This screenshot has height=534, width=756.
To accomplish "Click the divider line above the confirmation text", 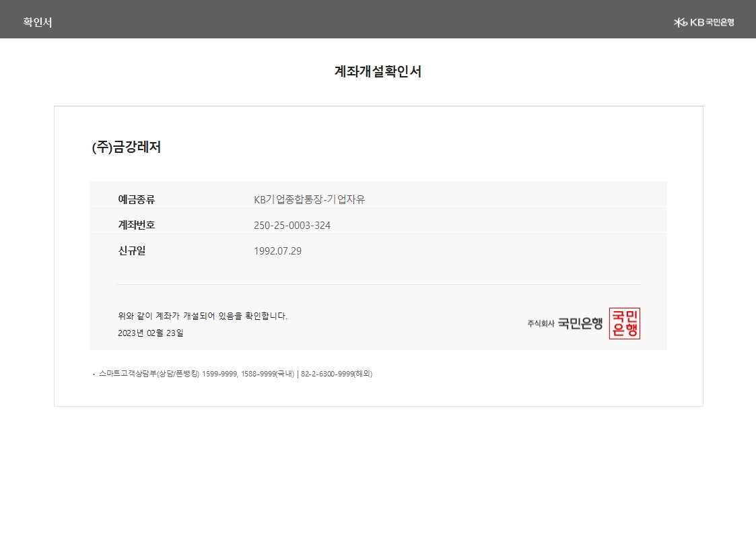I will (x=378, y=284).
